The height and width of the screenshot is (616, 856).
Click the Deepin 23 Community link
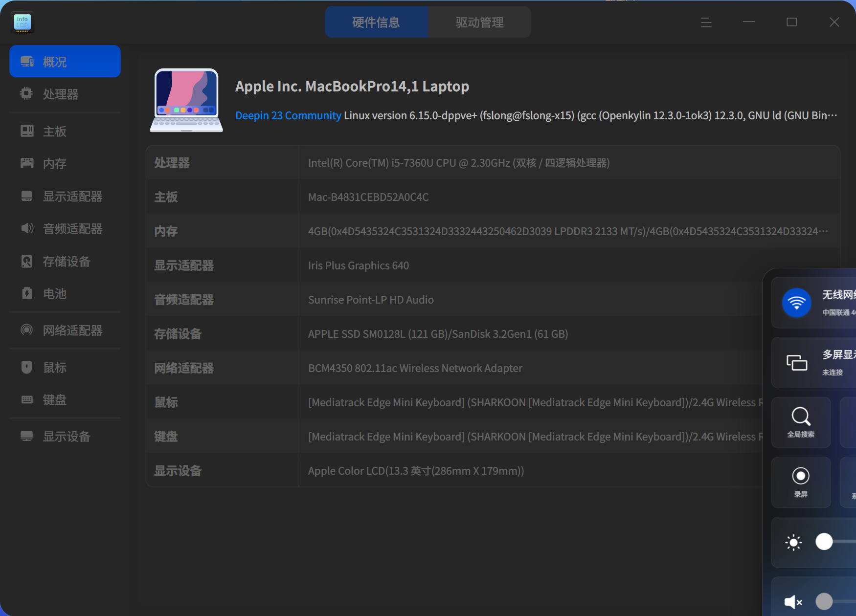coord(288,115)
